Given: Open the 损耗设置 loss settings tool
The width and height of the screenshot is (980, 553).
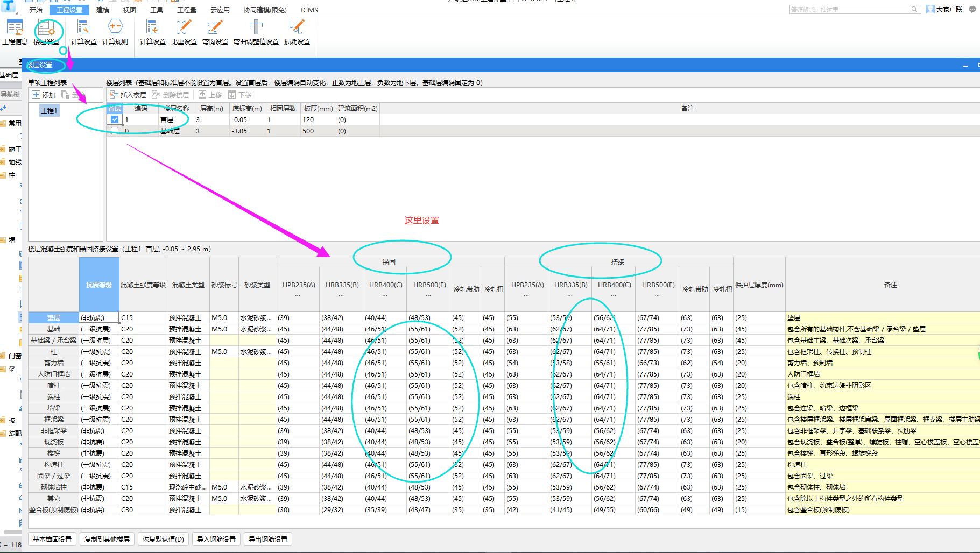Looking at the screenshot, I should point(297,32).
